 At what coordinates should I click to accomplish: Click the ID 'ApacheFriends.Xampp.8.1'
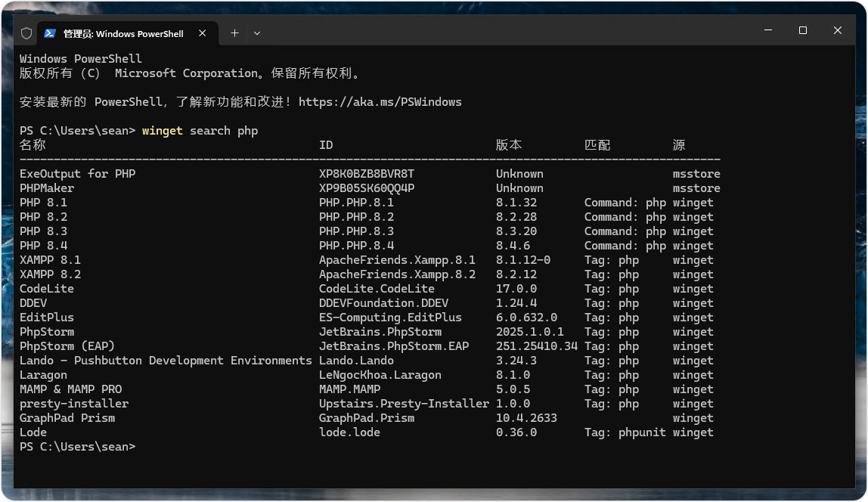point(397,260)
